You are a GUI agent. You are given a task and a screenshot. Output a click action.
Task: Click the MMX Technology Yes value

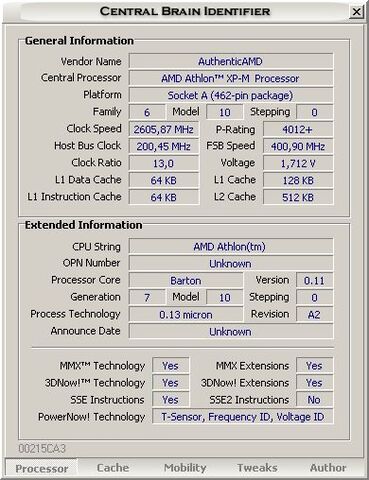point(170,366)
